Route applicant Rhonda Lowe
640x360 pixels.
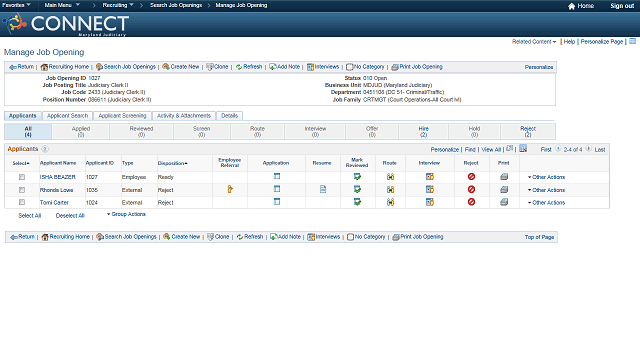(391, 189)
